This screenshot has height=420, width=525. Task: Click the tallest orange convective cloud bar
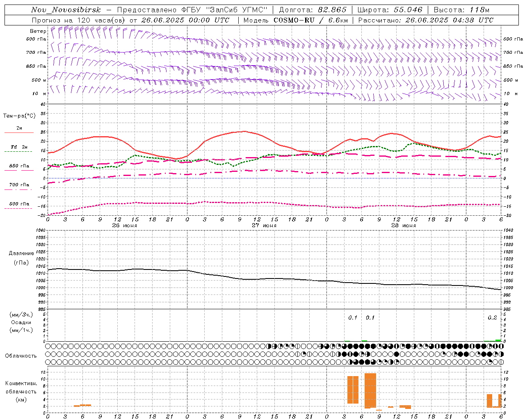click(x=370, y=390)
